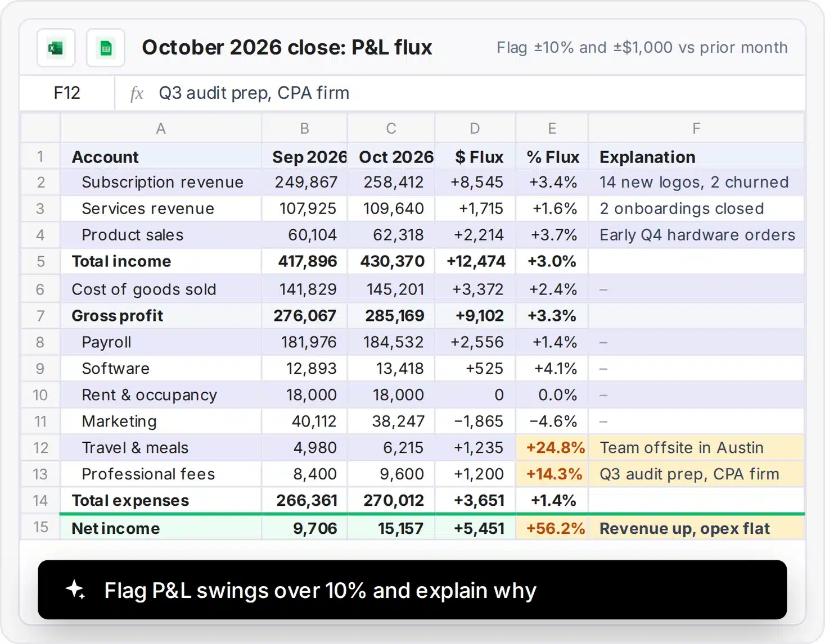
Task: Select column B header
Action: click(x=305, y=129)
